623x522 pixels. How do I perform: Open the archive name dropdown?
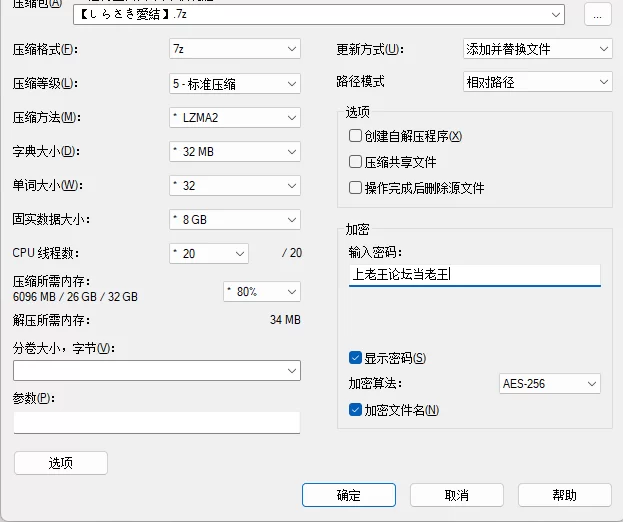pyautogui.click(x=583, y=14)
